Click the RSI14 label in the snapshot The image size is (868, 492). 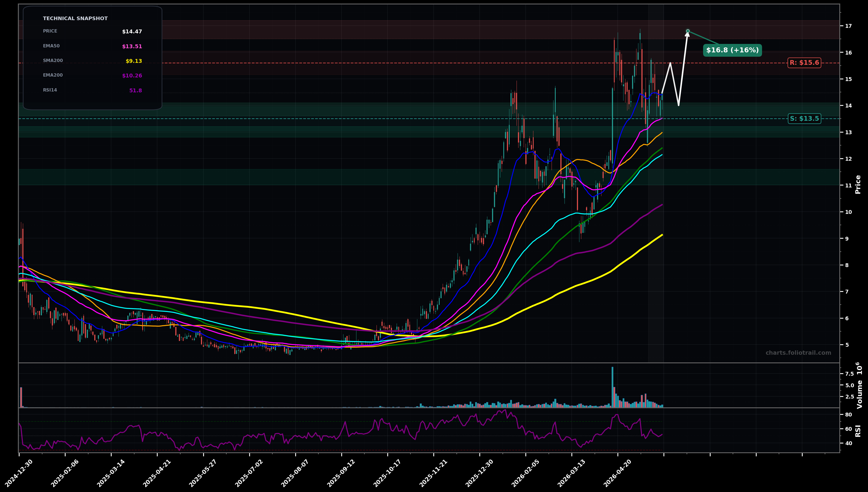coord(50,90)
